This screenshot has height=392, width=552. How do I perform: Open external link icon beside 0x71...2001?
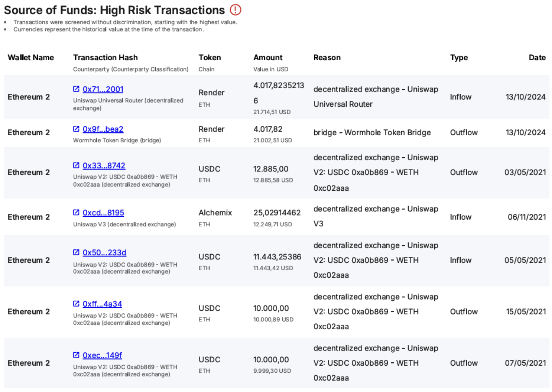[x=76, y=89]
